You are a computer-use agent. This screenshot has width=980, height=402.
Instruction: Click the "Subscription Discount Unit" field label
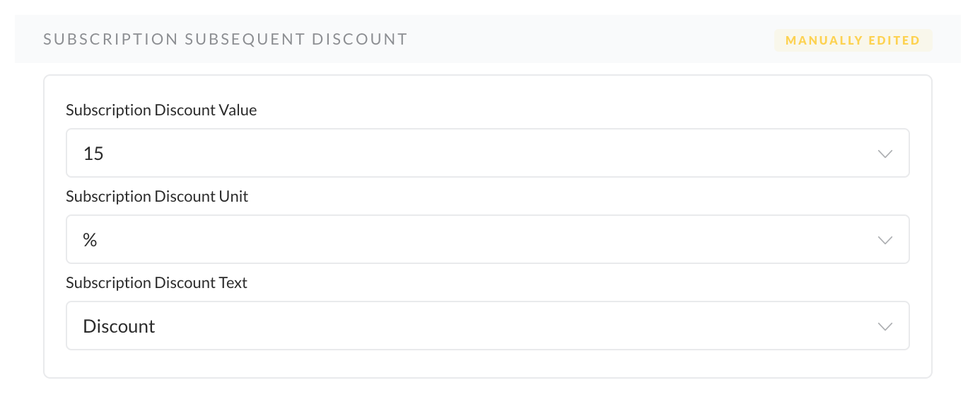157,197
